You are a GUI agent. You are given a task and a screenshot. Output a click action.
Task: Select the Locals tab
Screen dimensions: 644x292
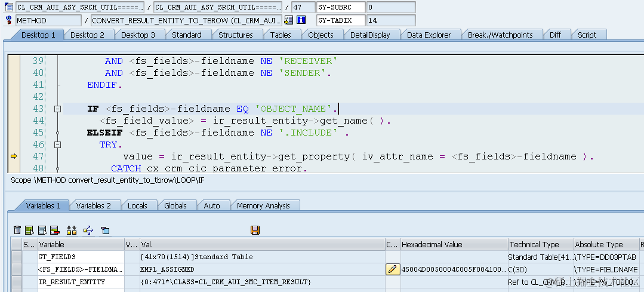[137, 206]
